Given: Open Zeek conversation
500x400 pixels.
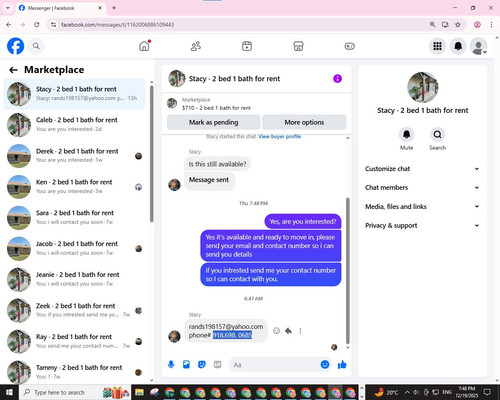Looking at the screenshot, I should (x=74, y=311).
